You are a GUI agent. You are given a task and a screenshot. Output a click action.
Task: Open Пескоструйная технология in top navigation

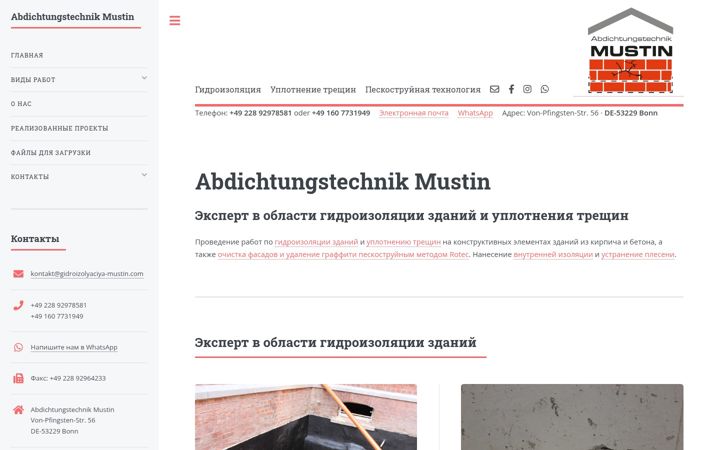(x=422, y=90)
